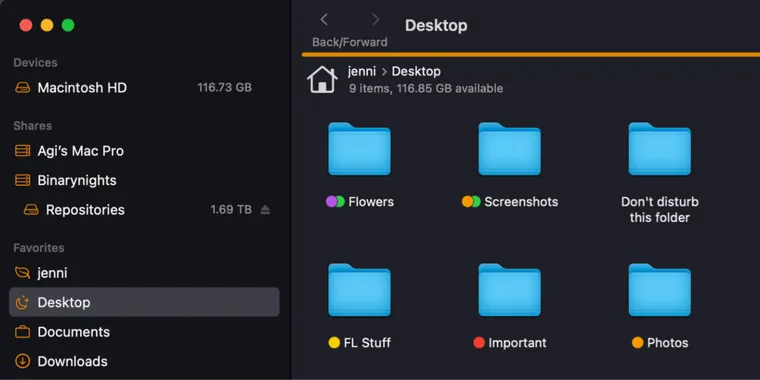Image resolution: width=760 pixels, height=380 pixels.
Task: Click the Downloads arrow icon
Action: (22, 362)
